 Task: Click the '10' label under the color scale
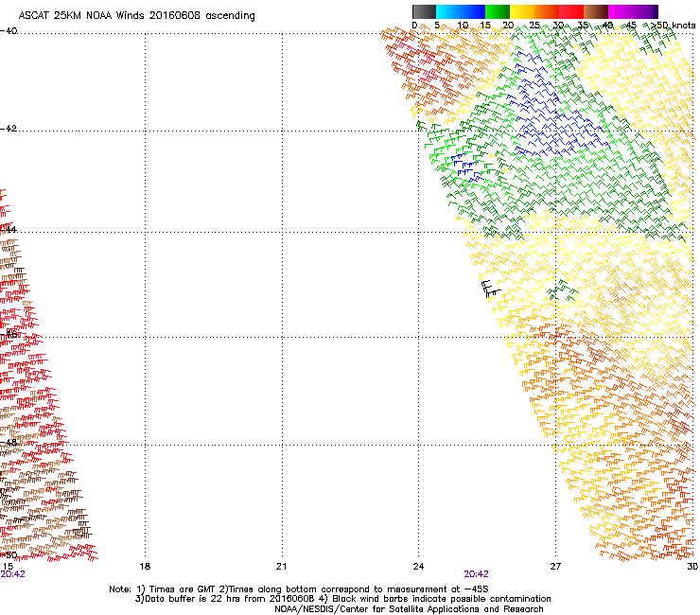(463, 26)
